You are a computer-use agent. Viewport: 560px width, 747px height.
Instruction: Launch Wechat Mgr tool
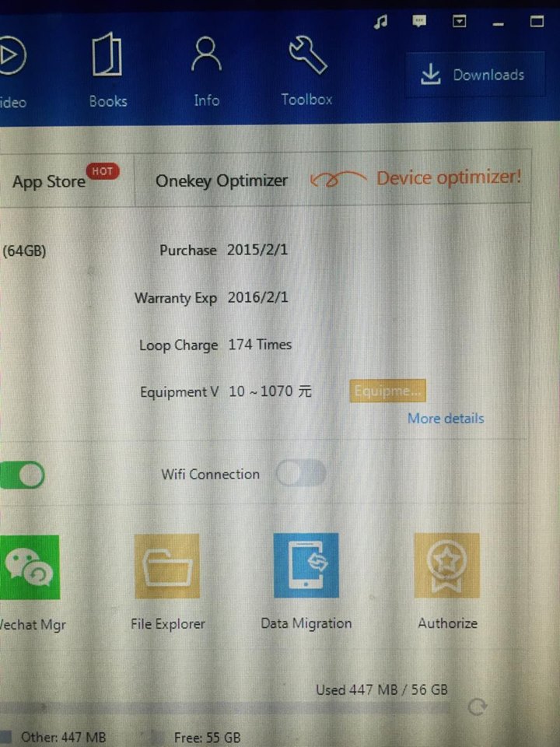[30, 566]
